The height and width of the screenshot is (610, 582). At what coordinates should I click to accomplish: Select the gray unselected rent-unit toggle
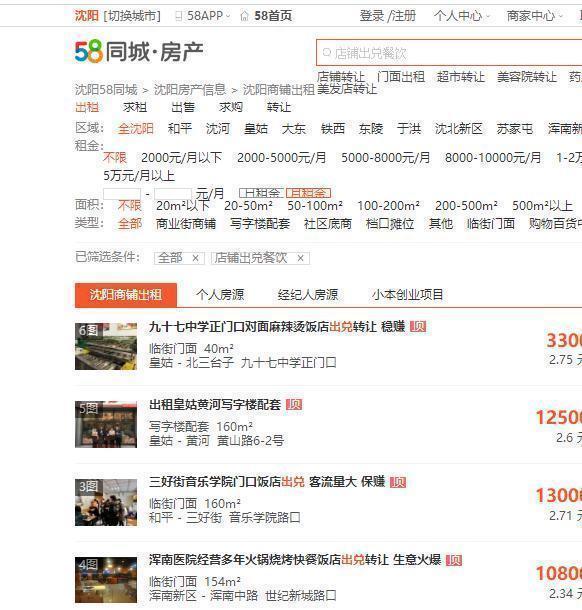point(261,193)
